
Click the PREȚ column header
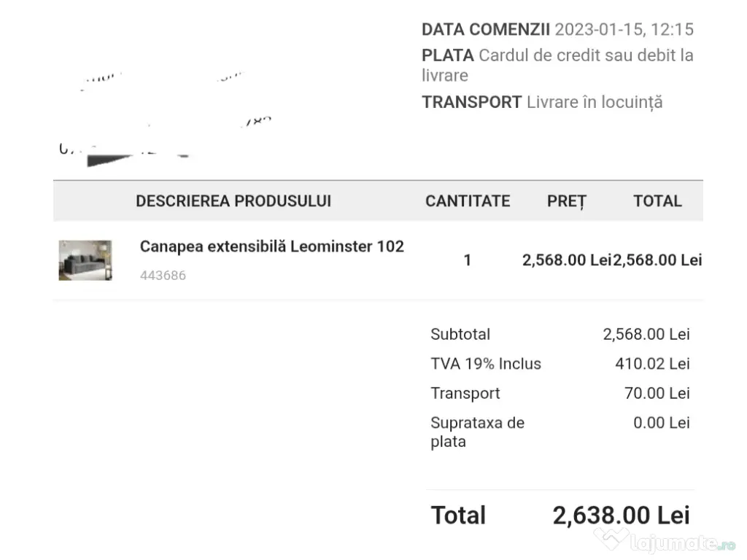point(567,201)
